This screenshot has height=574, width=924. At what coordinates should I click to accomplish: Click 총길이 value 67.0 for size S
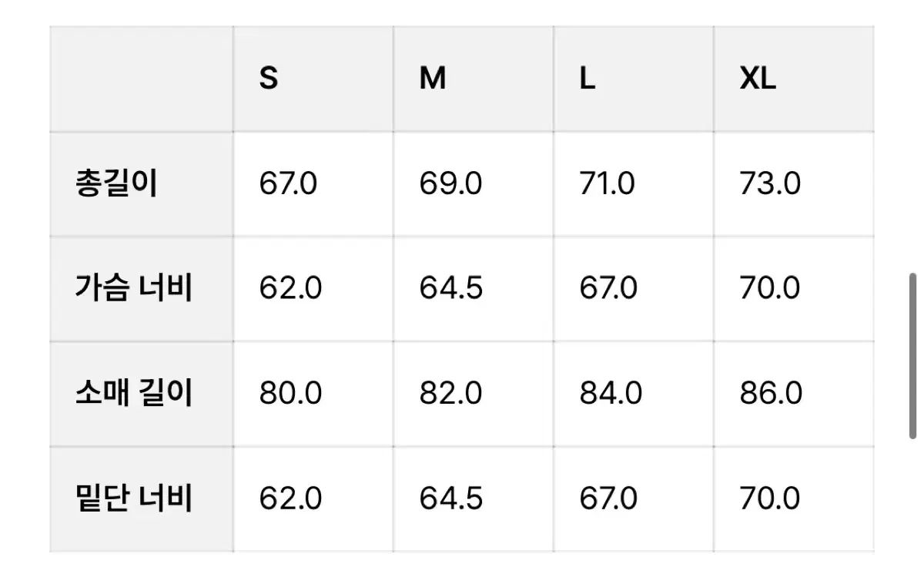[x=288, y=184]
